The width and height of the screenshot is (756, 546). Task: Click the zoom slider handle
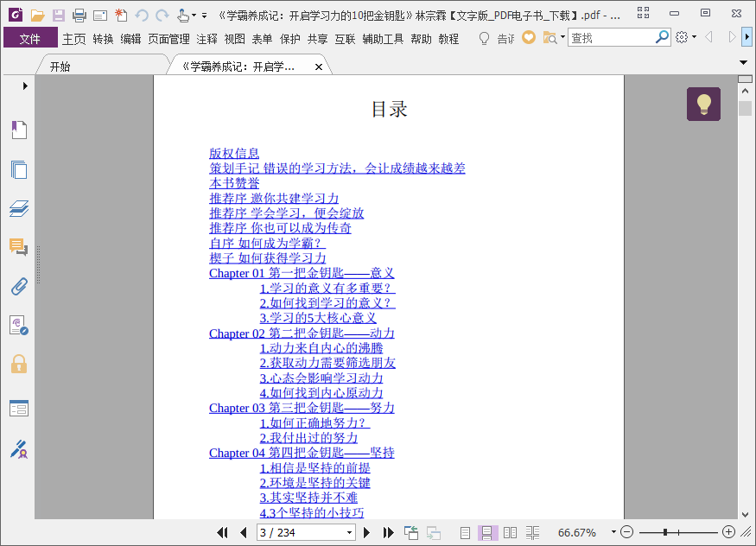point(665,532)
